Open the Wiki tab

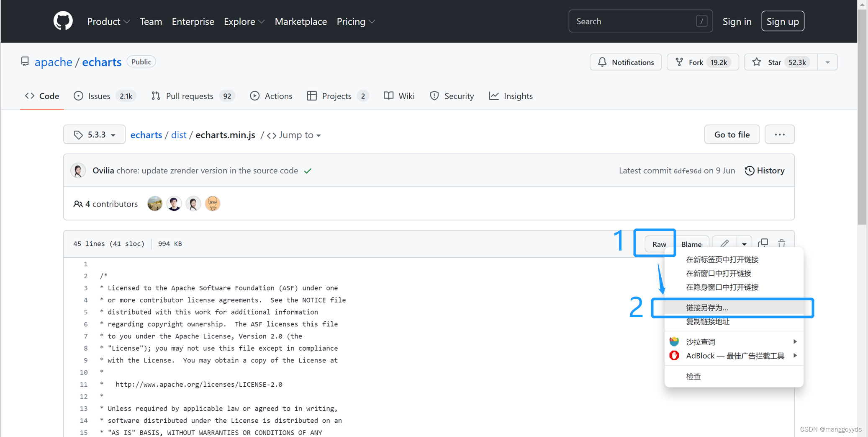pos(399,96)
